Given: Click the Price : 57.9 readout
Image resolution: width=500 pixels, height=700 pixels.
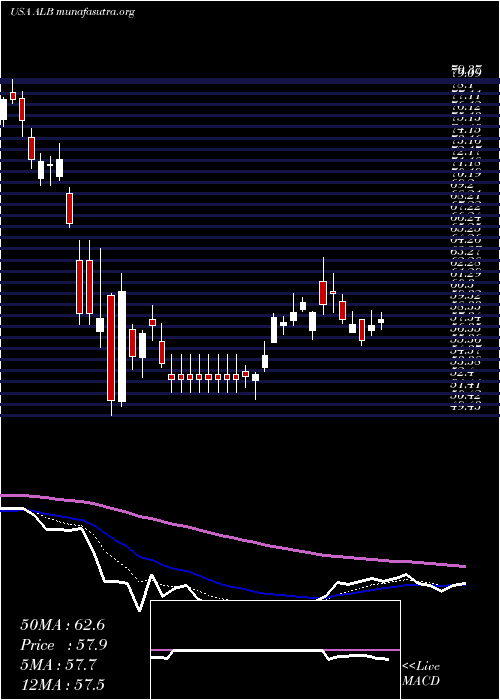Looking at the screenshot, I should 63,645.
